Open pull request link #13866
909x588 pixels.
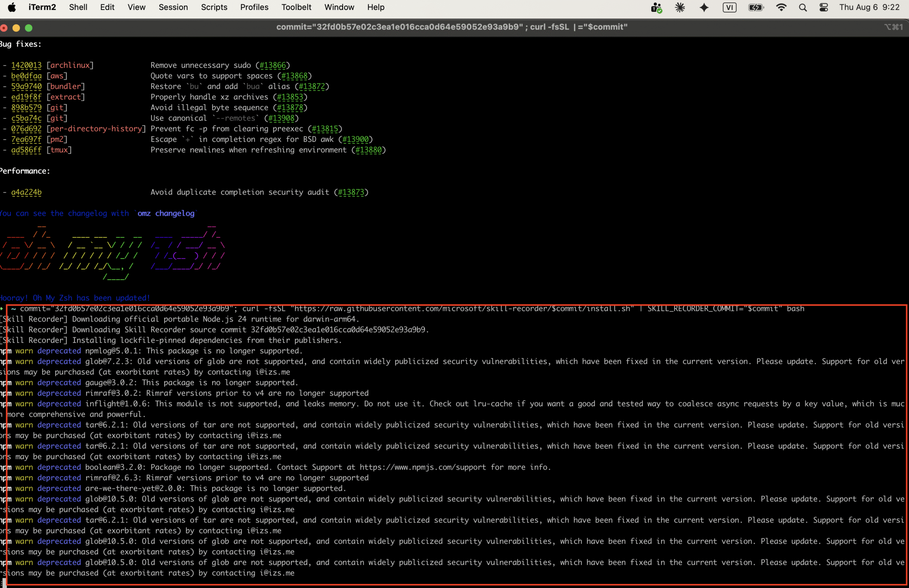click(x=273, y=65)
